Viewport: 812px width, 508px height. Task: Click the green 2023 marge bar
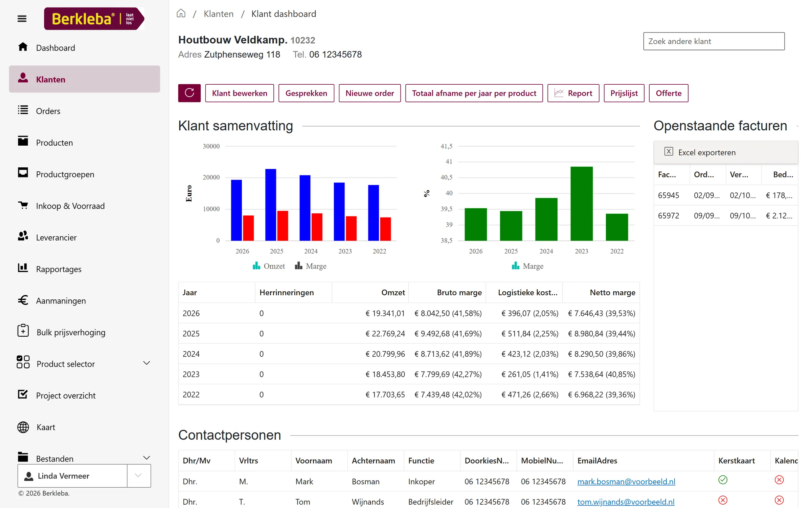[x=581, y=204]
